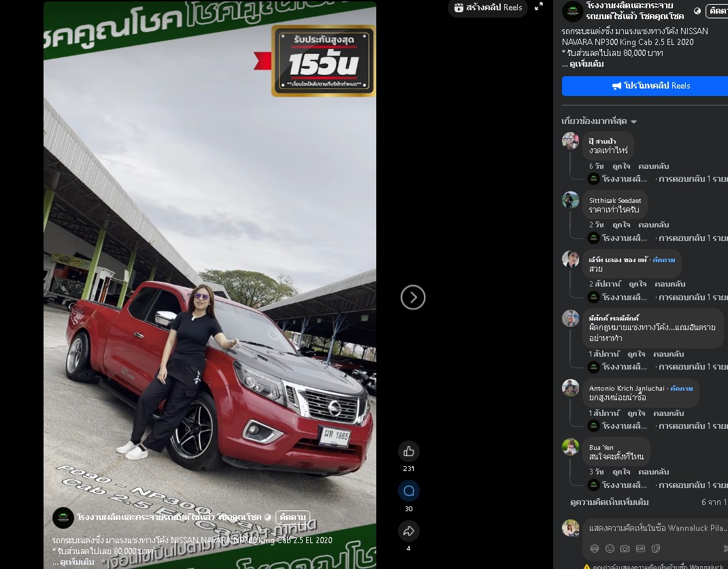The image size is (728, 569).
Task: Reply to Antonio Krich Janluchai's comment
Action: (x=669, y=413)
